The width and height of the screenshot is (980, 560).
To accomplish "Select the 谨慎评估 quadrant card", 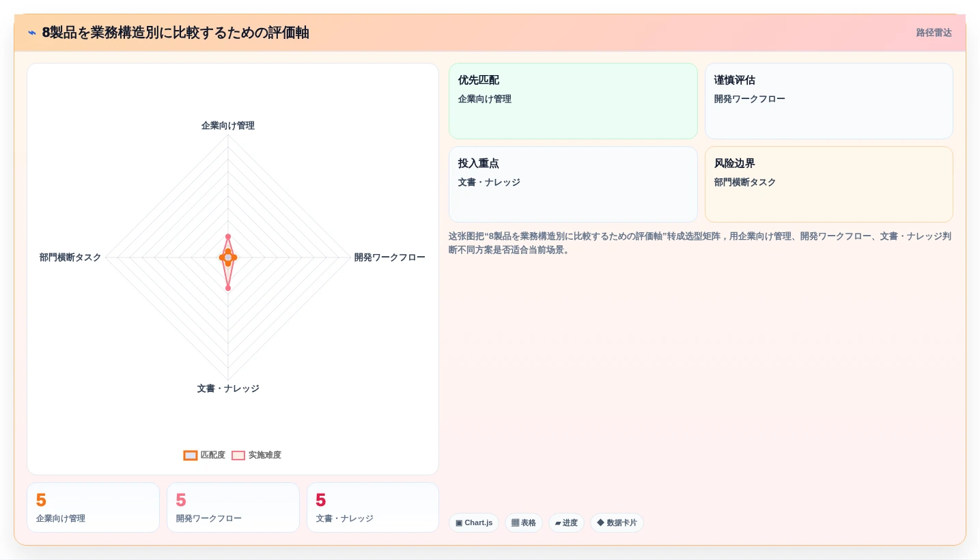I will (829, 101).
